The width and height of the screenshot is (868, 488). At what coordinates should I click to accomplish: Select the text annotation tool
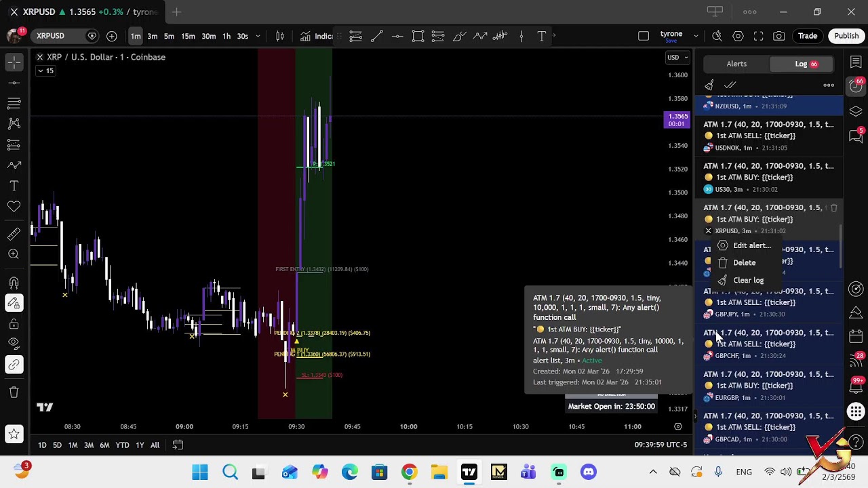click(x=14, y=186)
